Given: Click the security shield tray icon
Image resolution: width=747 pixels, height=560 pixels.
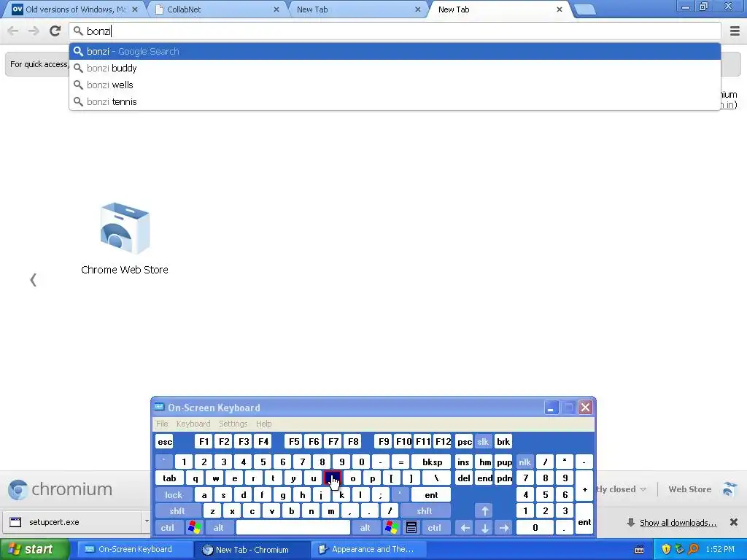Looking at the screenshot, I should point(666,549).
